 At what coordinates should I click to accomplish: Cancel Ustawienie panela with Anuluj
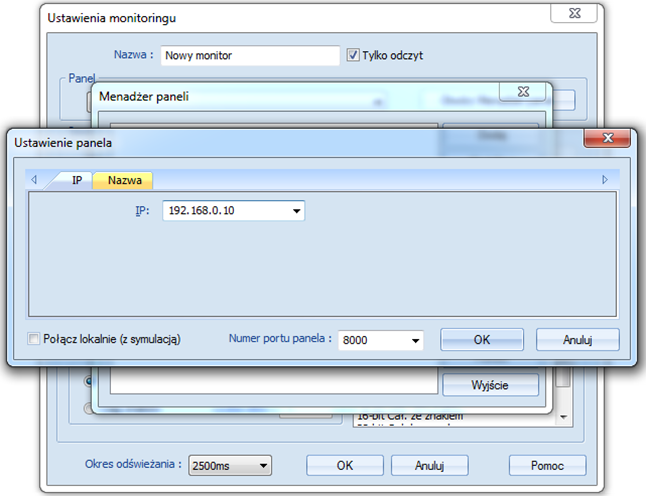(x=578, y=340)
